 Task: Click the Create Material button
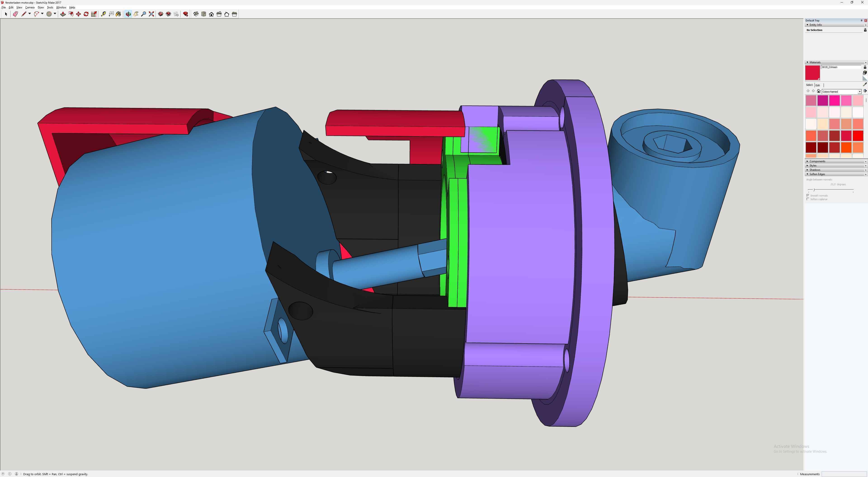(865, 73)
